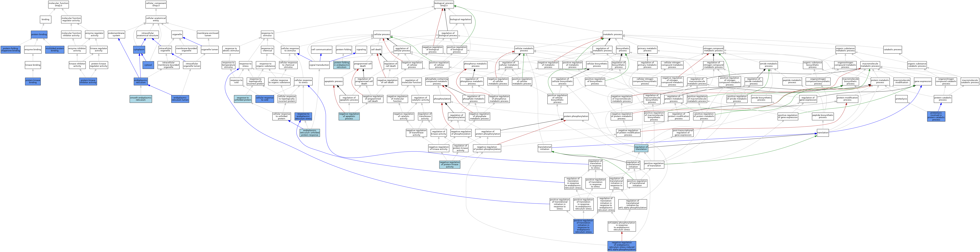Click the 'peptide metabolic process' node

(792, 81)
